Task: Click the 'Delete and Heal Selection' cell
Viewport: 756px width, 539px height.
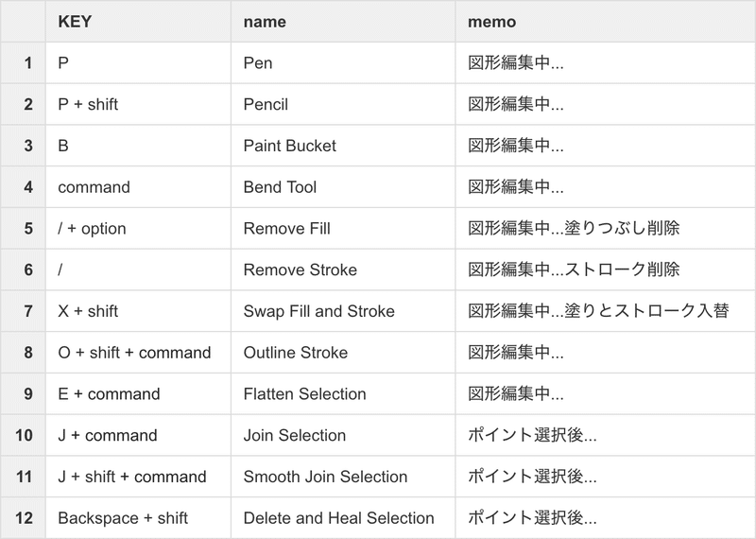Action: [343, 518]
